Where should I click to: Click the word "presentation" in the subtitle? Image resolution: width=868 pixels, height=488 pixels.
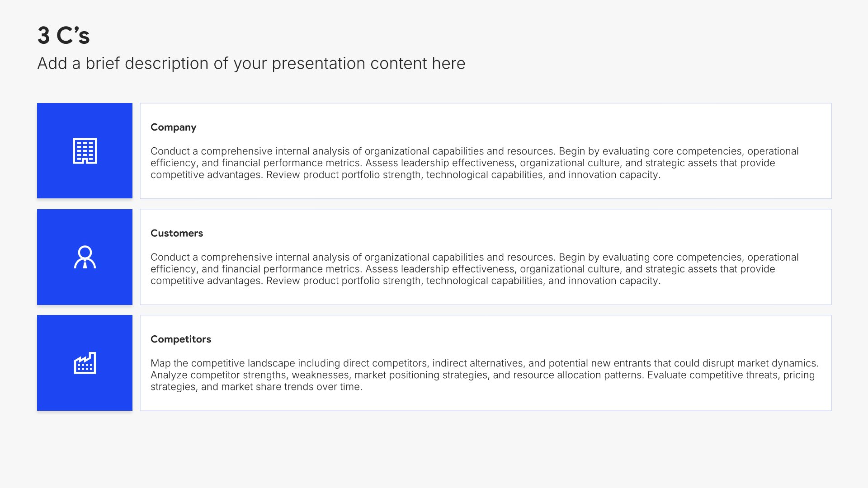[318, 64]
